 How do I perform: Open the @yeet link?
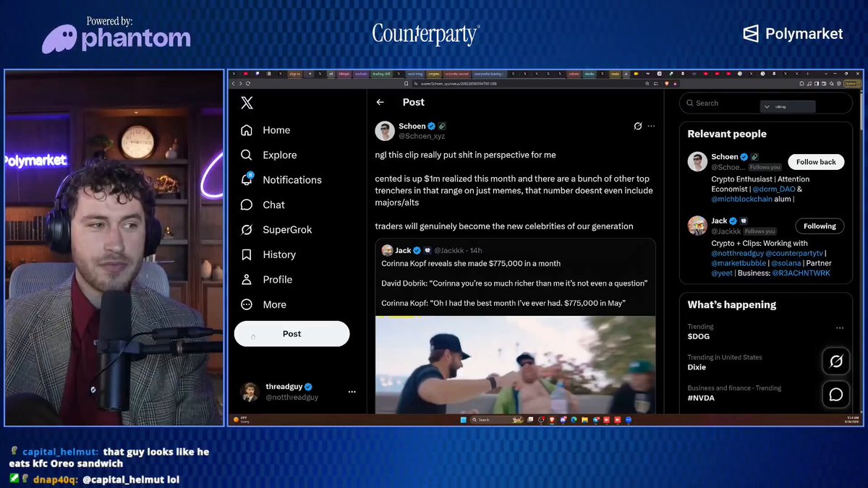click(723, 273)
